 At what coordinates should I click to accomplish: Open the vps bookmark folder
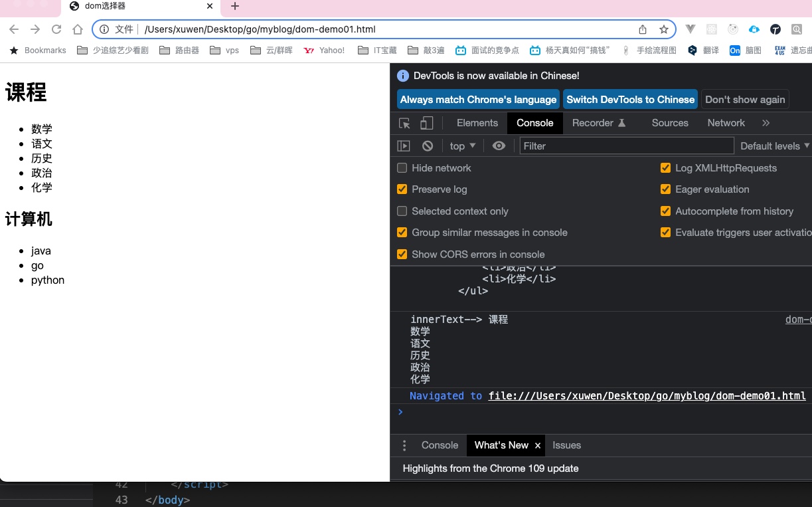tap(224, 50)
